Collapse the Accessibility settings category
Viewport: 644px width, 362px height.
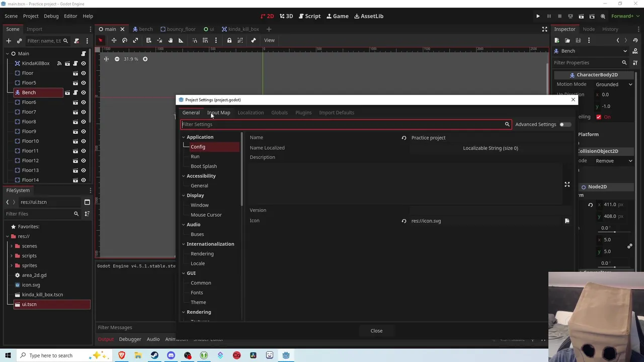click(x=183, y=176)
